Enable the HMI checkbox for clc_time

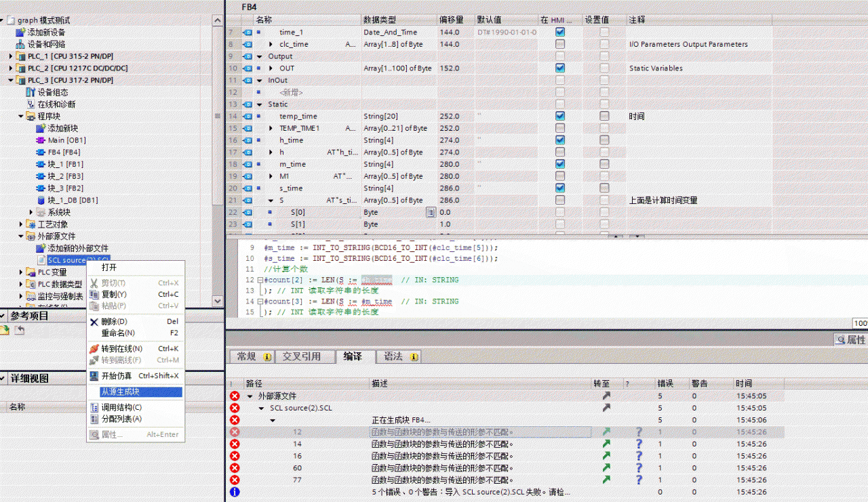pyautogui.click(x=559, y=43)
